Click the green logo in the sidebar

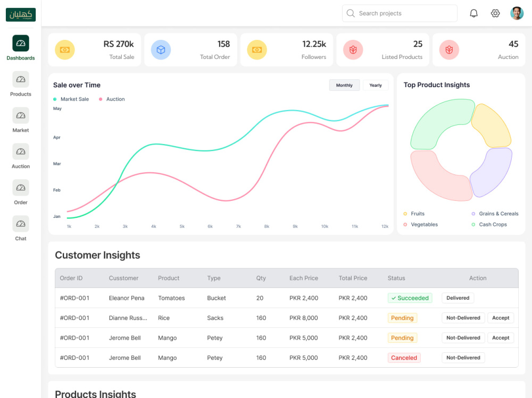pyautogui.click(x=21, y=14)
